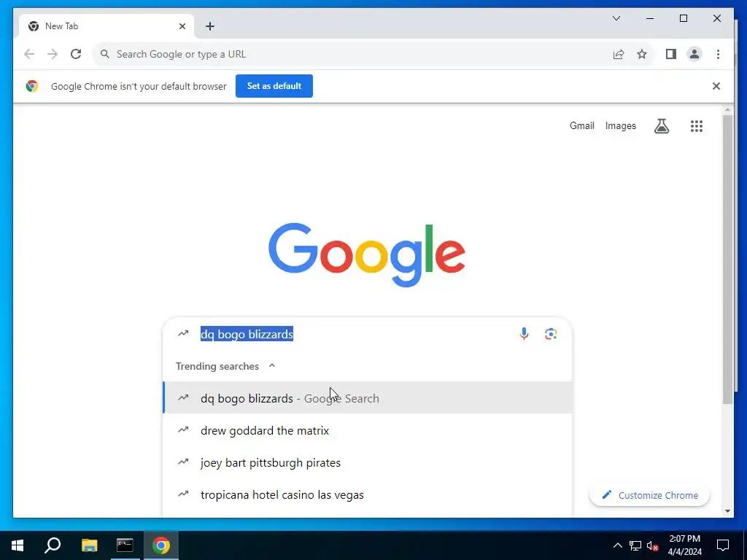Image resolution: width=747 pixels, height=560 pixels.
Task: Select joey bart pittsburgh pirates suggestion
Action: pyautogui.click(x=368, y=462)
